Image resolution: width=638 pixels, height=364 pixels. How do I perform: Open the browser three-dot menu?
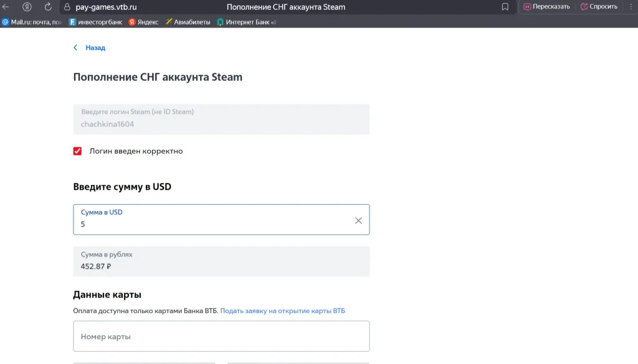coord(631,7)
